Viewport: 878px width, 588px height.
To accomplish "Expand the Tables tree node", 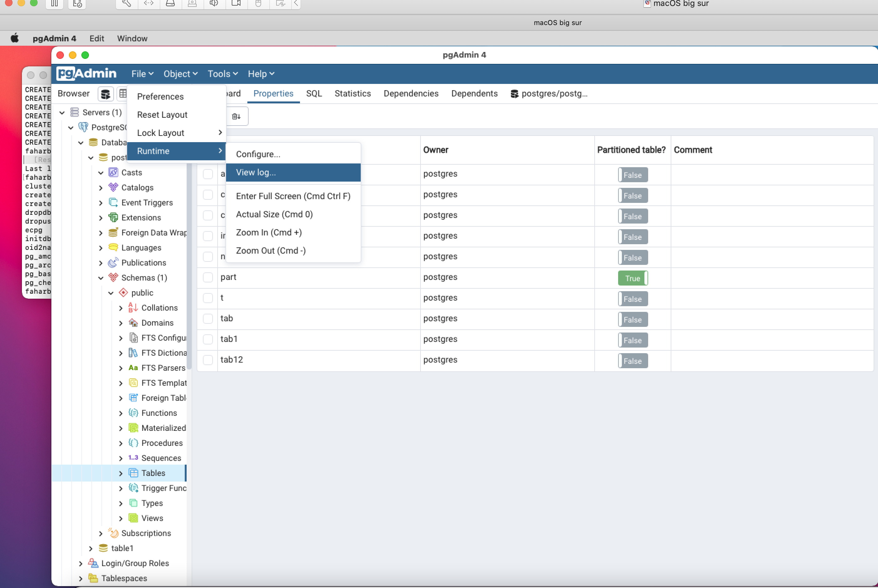I will pos(121,473).
